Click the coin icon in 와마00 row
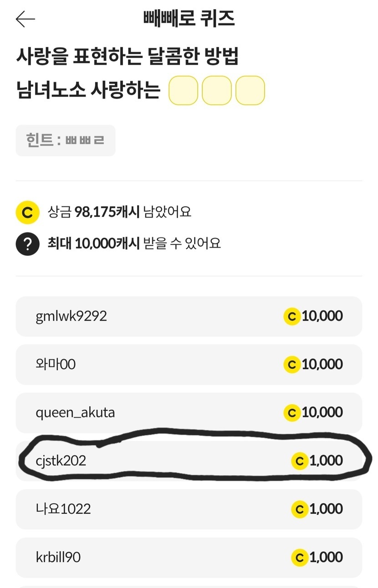 pos(291,365)
